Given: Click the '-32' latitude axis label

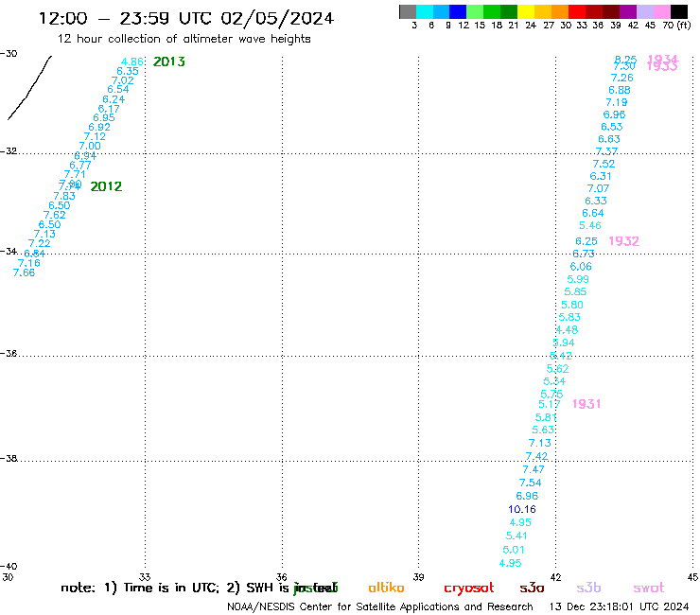Looking at the screenshot, I should pyautogui.click(x=9, y=151).
